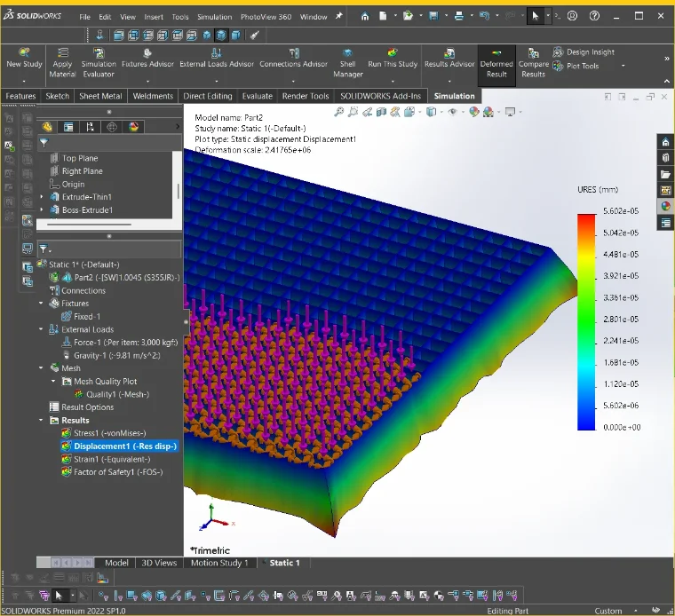Open PhotoView 360 menu
Screen dimensions: 675x616
tap(266, 17)
